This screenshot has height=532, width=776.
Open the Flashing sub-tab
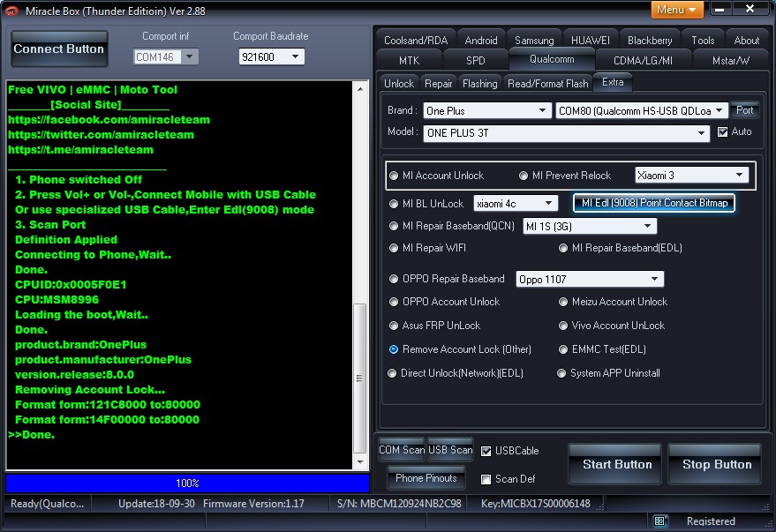pos(479,84)
